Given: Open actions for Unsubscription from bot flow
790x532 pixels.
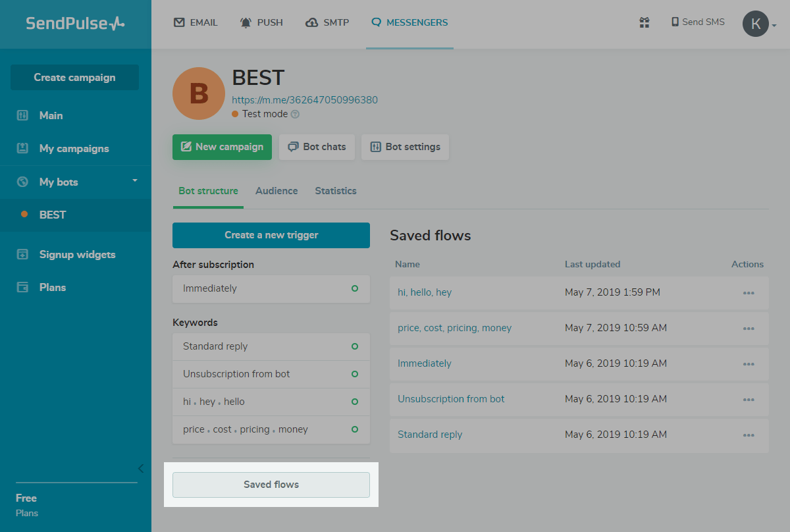Looking at the screenshot, I should 749,400.
